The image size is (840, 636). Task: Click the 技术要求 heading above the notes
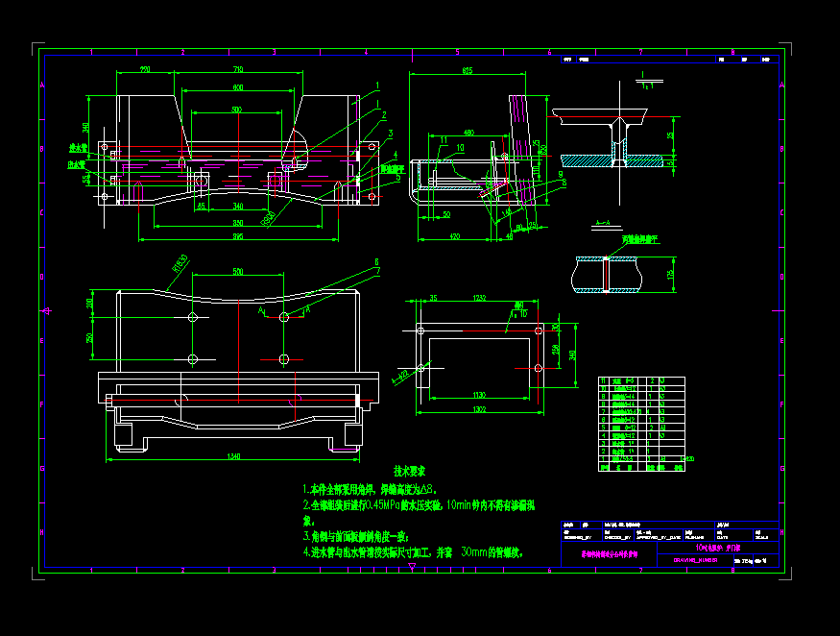(409, 472)
